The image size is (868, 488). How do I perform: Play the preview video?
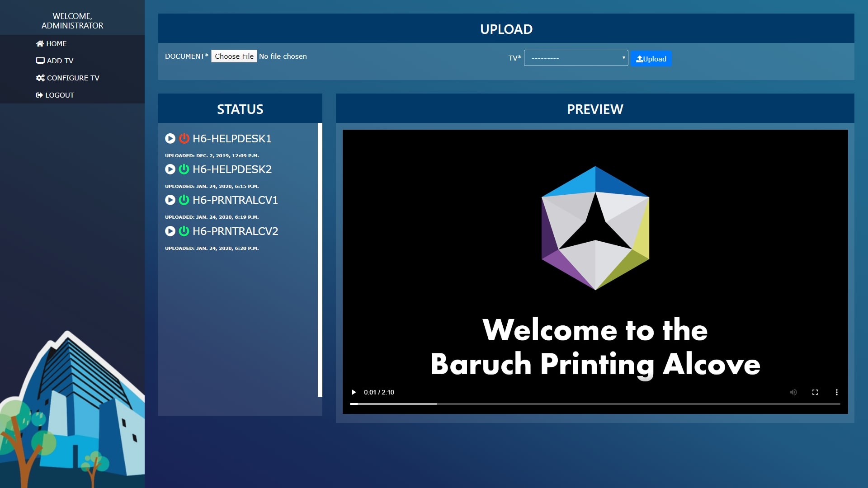354,392
